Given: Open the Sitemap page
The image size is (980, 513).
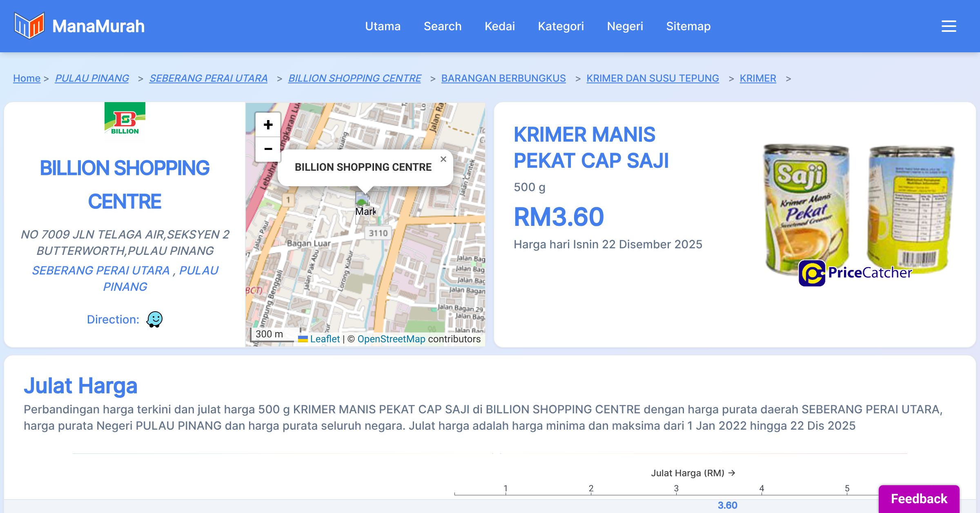Looking at the screenshot, I should 688,26.
